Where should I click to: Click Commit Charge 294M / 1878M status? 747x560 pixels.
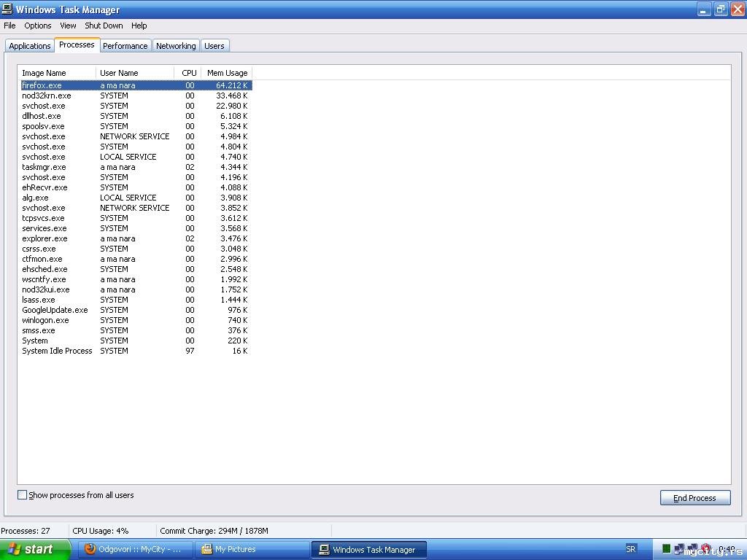pyautogui.click(x=214, y=531)
